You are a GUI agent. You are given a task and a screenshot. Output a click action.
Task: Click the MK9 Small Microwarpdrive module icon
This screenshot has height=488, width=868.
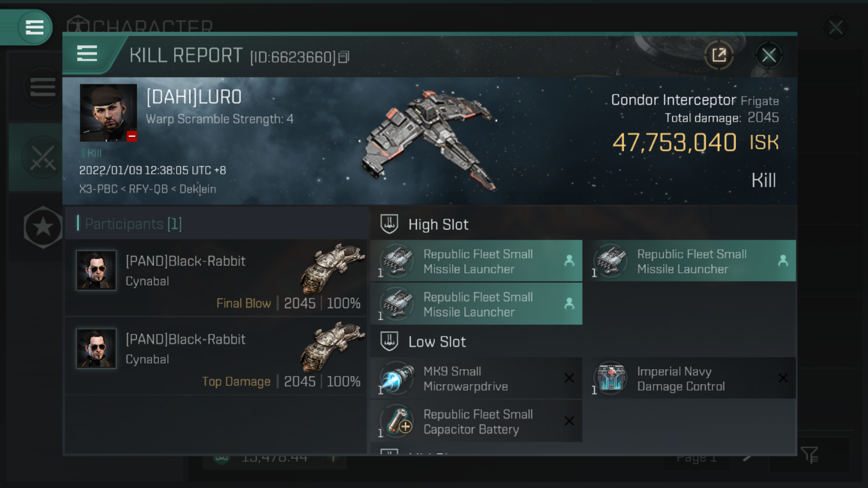396,378
